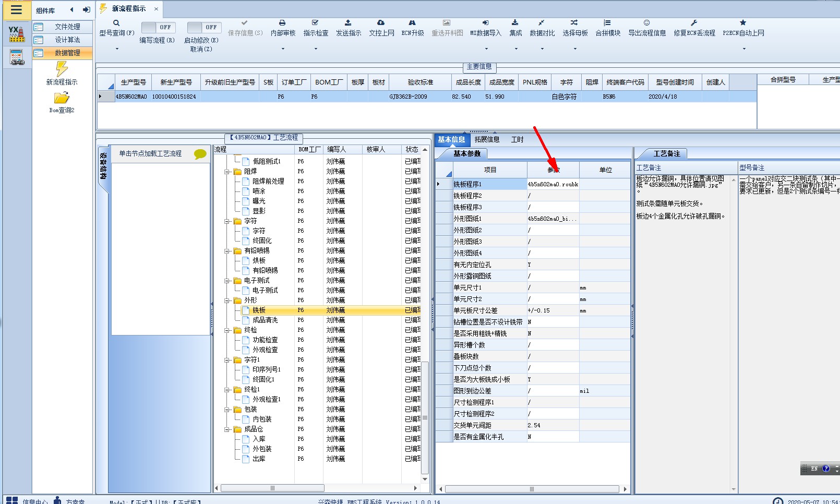The width and height of the screenshot is (840, 504).
Task: Click the 发送指示 upload icon
Action: 348,23
